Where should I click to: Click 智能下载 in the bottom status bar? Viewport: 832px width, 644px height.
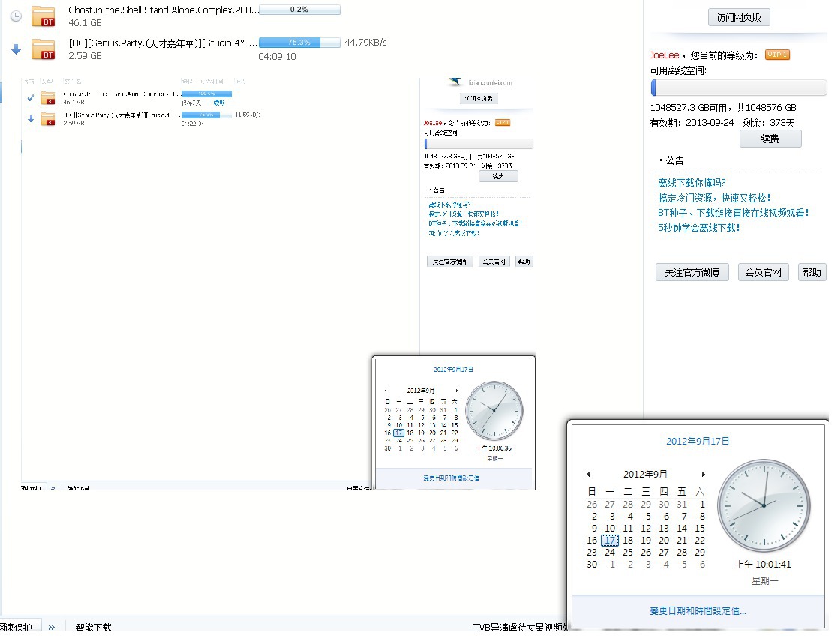[x=93, y=627]
